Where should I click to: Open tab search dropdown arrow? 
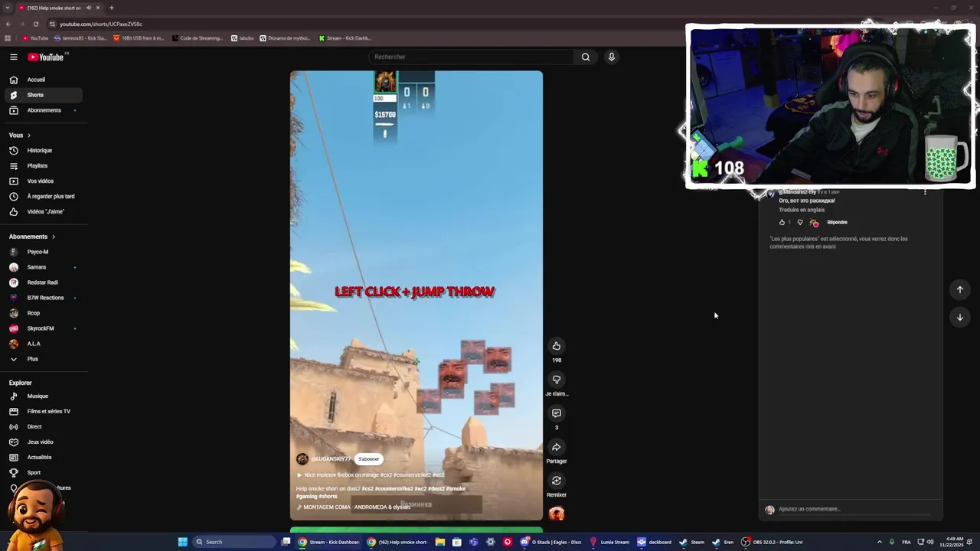(x=7, y=8)
